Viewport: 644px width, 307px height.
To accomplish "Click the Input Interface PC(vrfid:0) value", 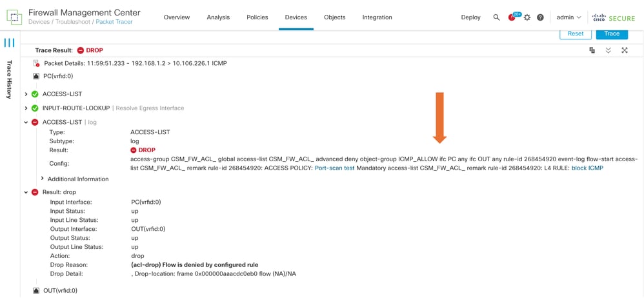I will [146, 202].
